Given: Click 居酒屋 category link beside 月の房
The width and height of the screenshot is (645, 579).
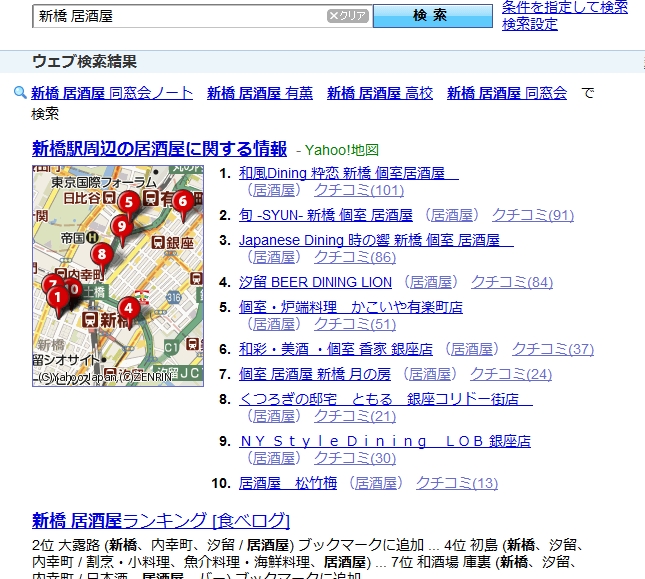Looking at the screenshot, I should click(430, 374).
